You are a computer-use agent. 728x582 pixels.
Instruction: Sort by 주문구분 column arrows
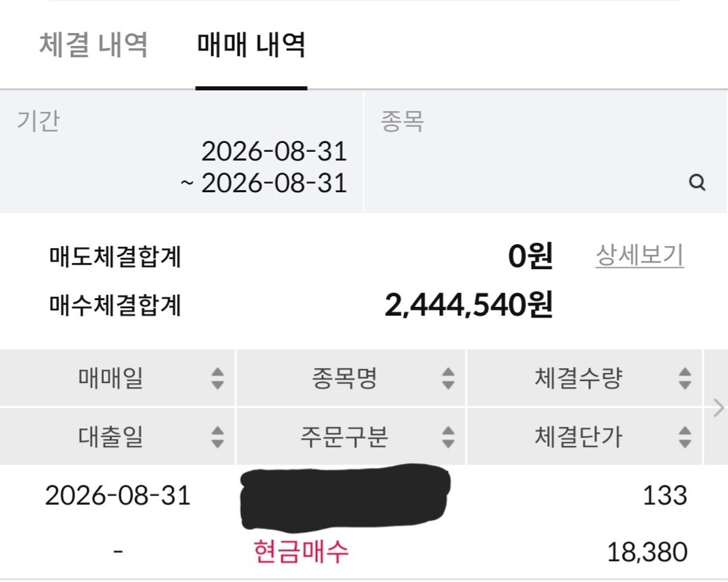pyautogui.click(x=448, y=437)
